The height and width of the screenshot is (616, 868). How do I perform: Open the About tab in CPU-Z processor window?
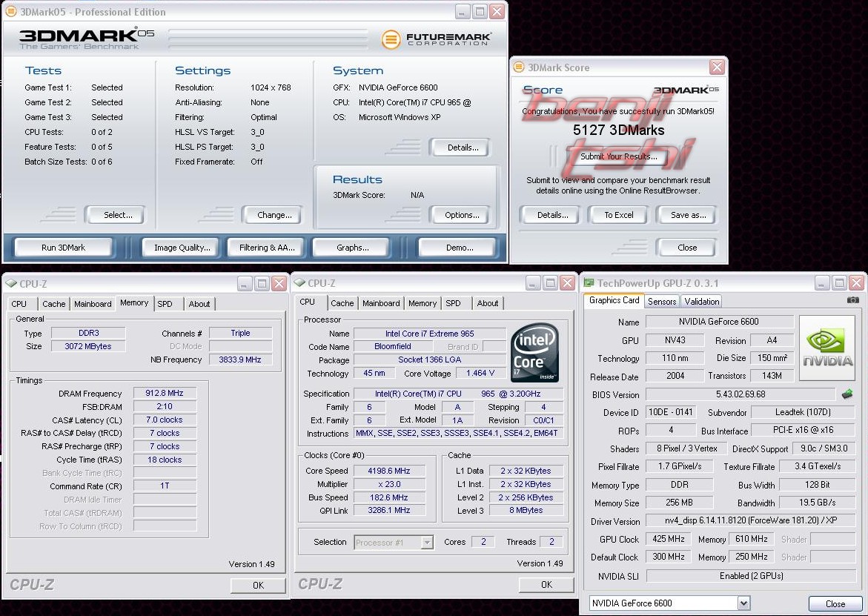tap(488, 303)
